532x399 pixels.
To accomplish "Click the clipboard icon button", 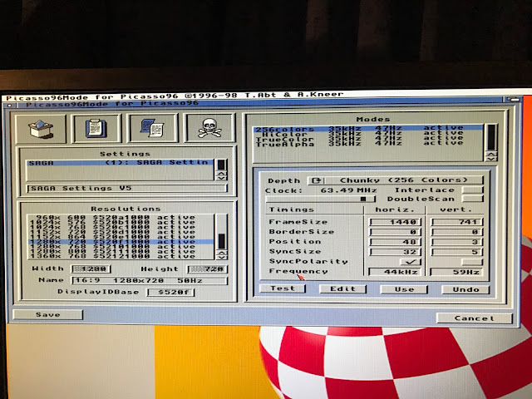I will point(96,128).
